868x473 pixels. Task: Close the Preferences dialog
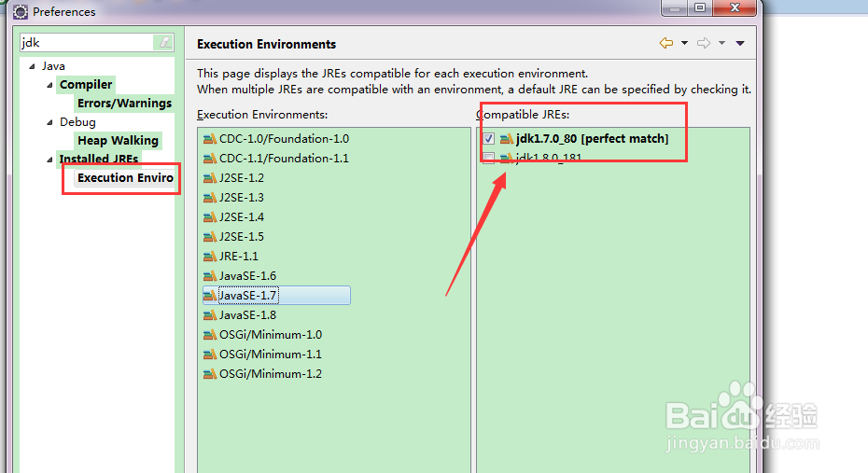click(x=735, y=7)
